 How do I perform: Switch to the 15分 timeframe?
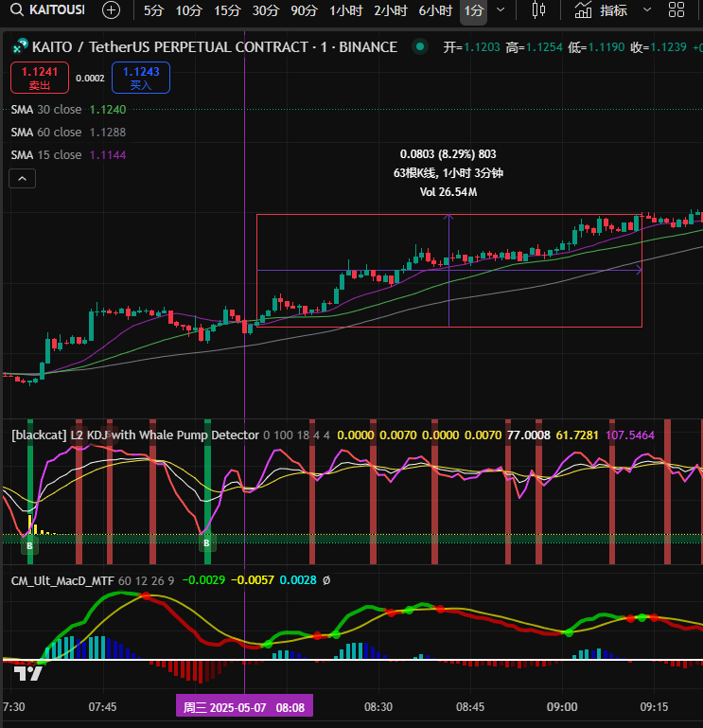coord(227,10)
